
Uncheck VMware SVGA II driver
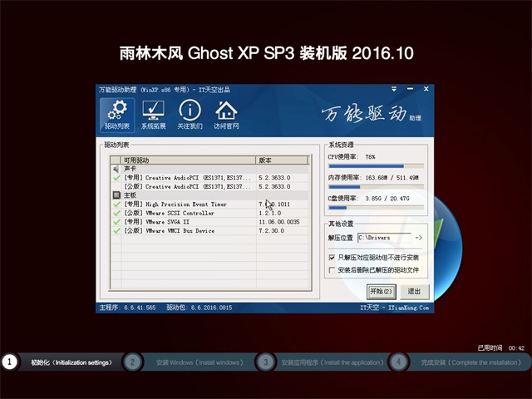coord(116,222)
